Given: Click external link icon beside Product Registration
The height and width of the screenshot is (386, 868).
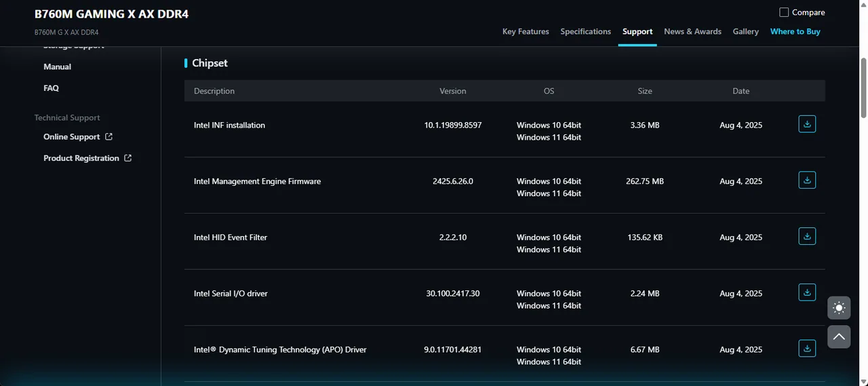Looking at the screenshot, I should (x=127, y=158).
